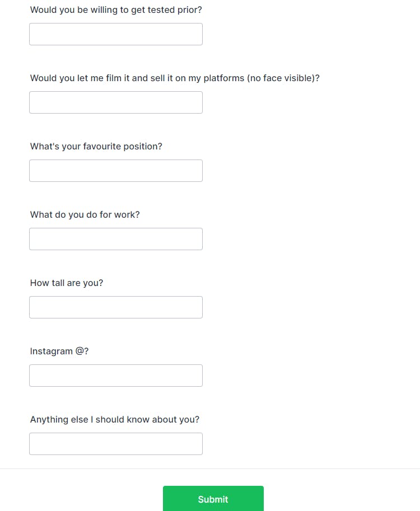Click the 'What's your favourite position?' label
The width and height of the screenshot is (420, 511).
pyautogui.click(x=96, y=147)
